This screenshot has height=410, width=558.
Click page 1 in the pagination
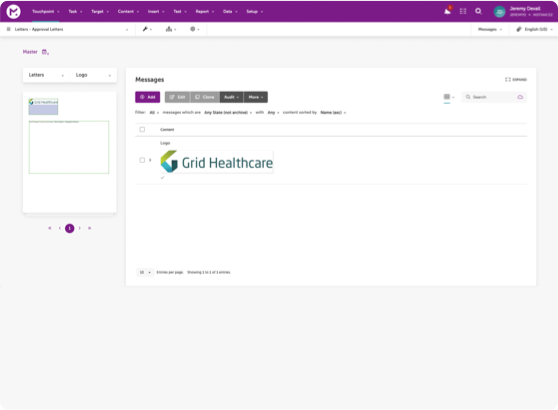pyautogui.click(x=70, y=228)
